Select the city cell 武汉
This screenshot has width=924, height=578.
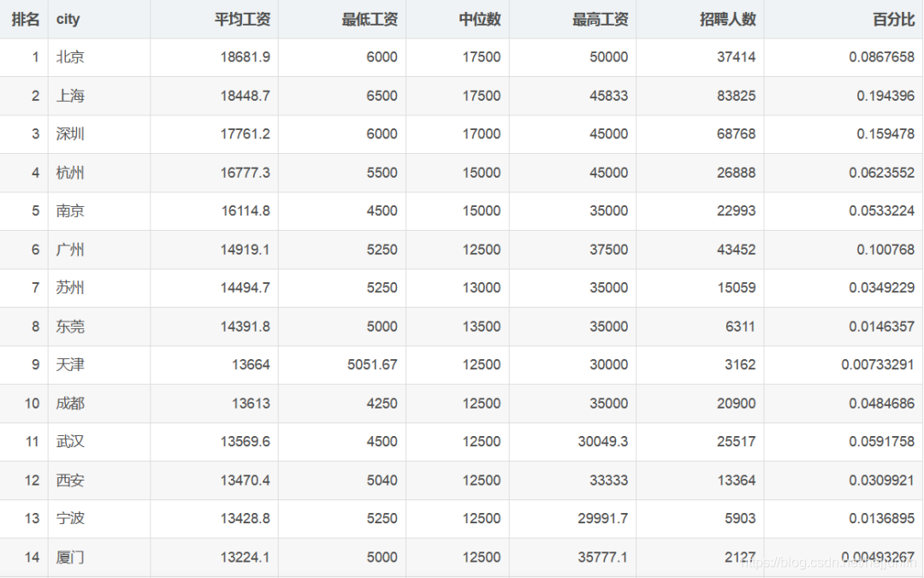click(70, 441)
